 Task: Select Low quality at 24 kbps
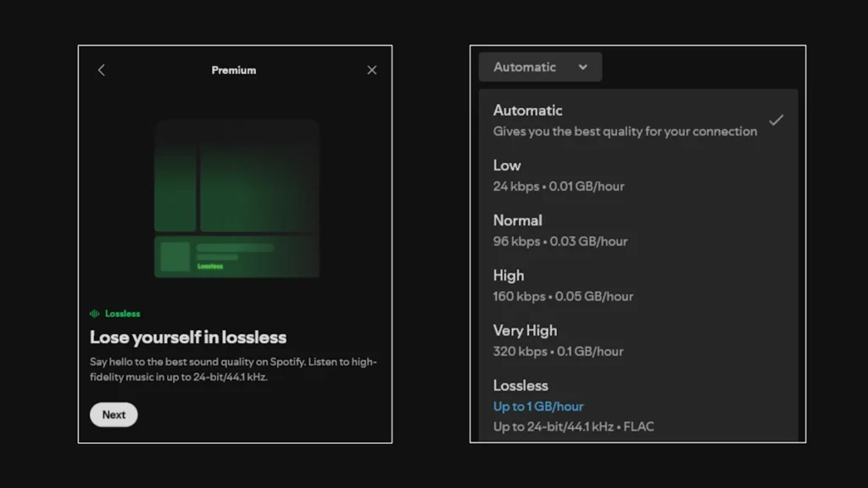coord(507,165)
